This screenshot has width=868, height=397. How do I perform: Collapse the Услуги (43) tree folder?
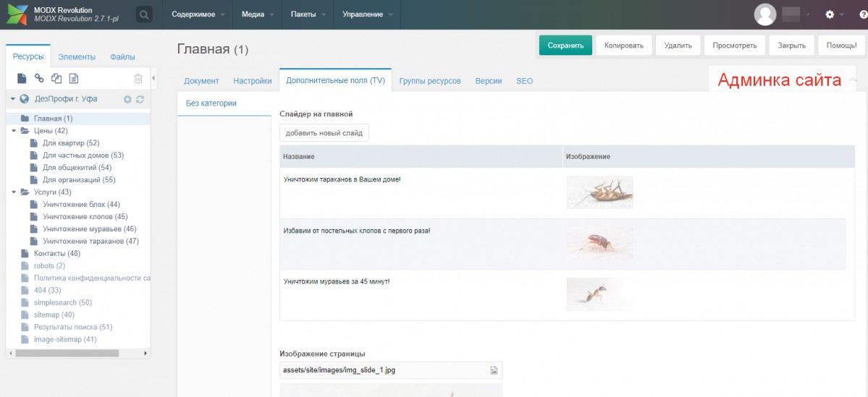pos(14,192)
